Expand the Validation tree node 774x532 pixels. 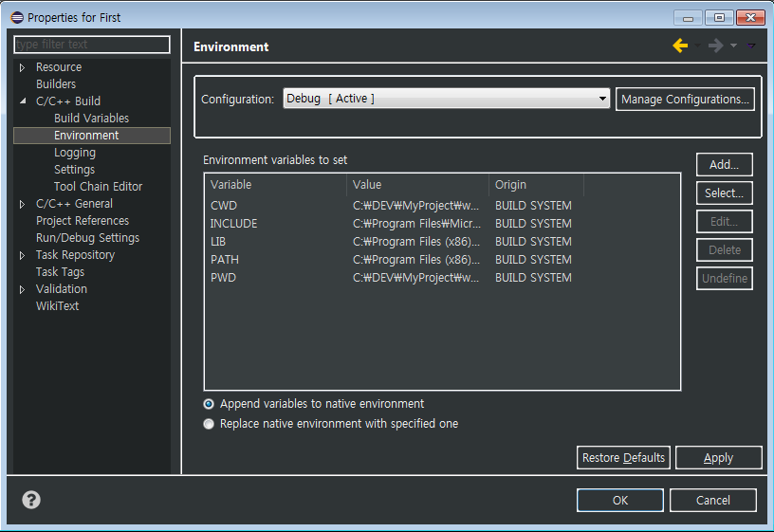tap(22, 289)
